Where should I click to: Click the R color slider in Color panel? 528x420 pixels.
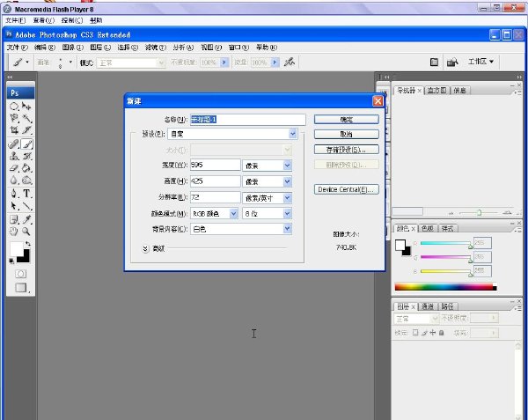click(x=446, y=243)
